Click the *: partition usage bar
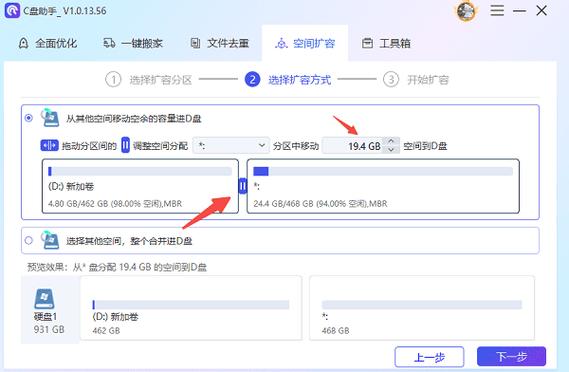 383,171
